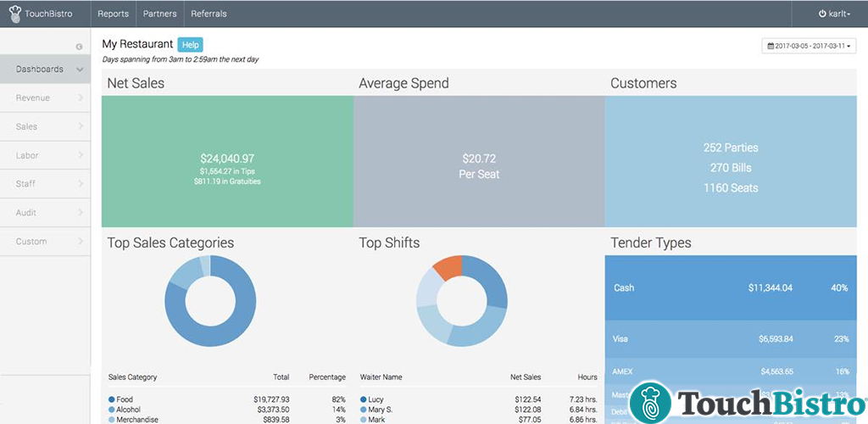Click the Top Sales Categories donut chart

210,299
